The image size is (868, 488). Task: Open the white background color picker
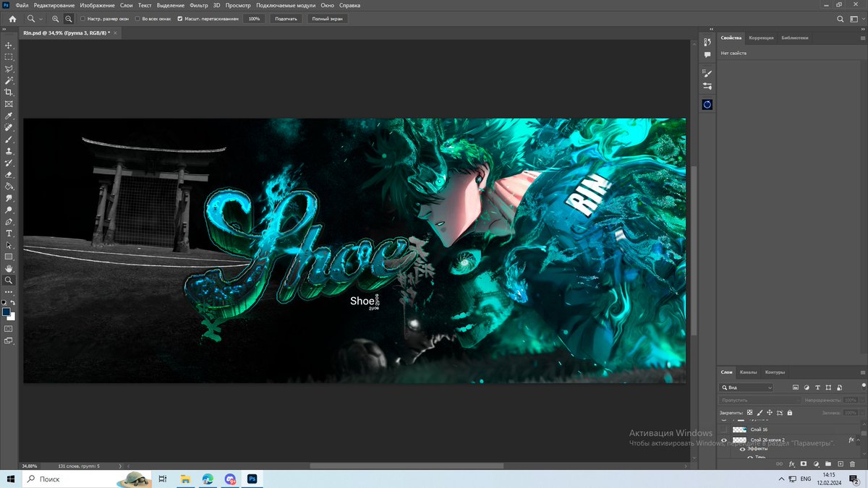point(12,317)
